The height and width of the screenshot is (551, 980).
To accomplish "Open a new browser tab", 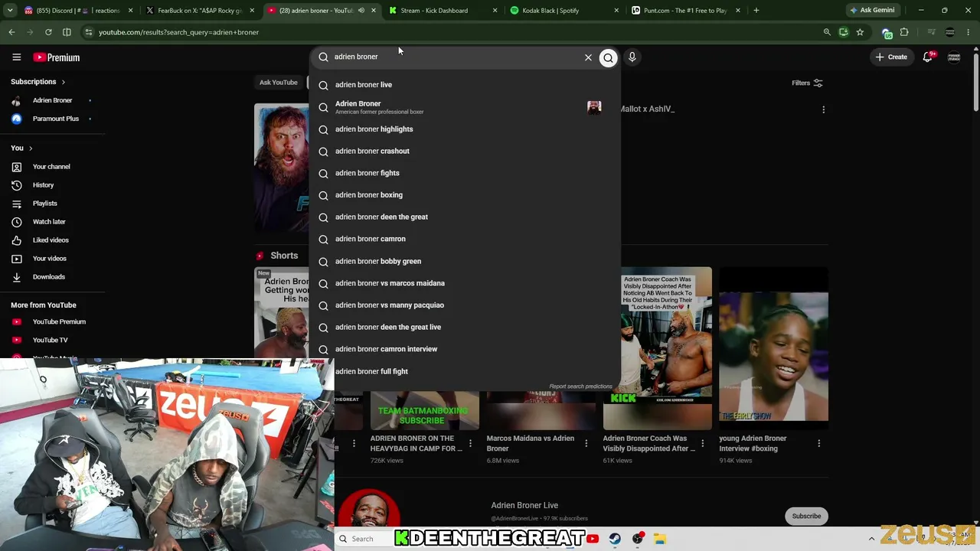I will point(756,11).
